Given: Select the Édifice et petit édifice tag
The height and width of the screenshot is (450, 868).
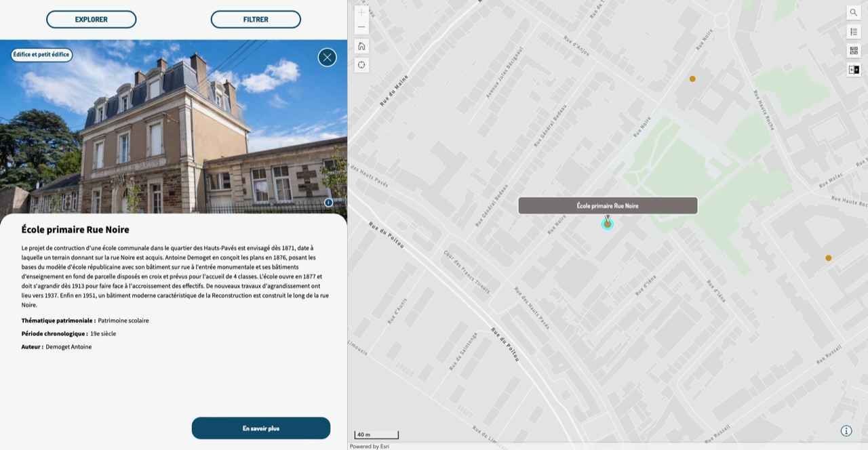Looking at the screenshot, I should 41,55.
